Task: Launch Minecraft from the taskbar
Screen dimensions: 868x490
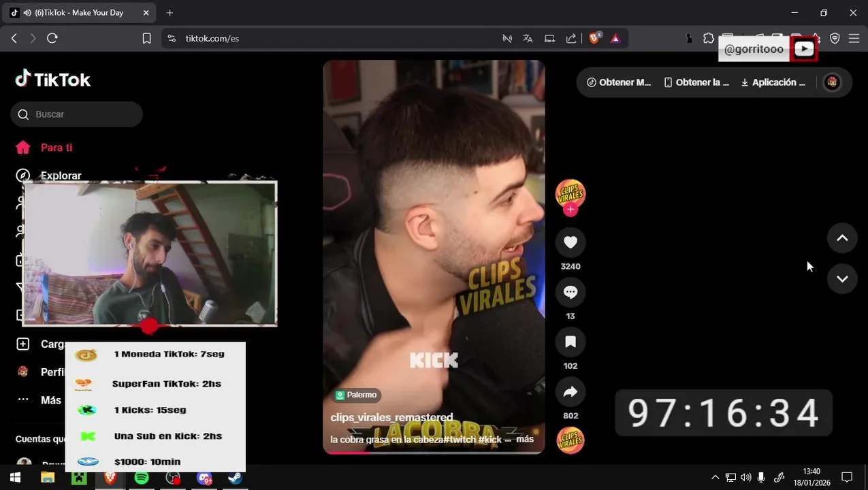Action: (79, 478)
